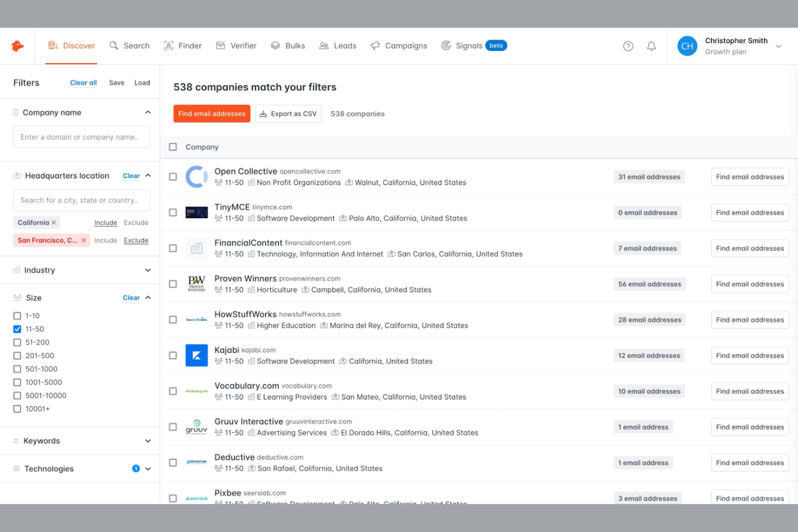Switch to the Discover tab
798x532 pixels.
click(72, 46)
